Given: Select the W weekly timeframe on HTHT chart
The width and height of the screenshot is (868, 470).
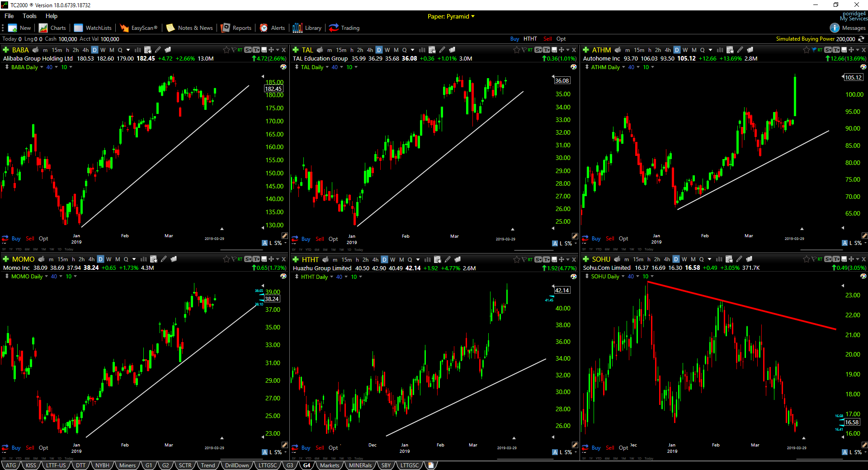Looking at the screenshot, I should click(393, 259).
